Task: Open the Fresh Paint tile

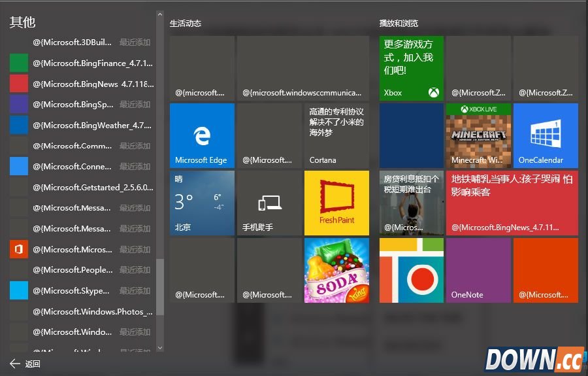Action: [336, 203]
